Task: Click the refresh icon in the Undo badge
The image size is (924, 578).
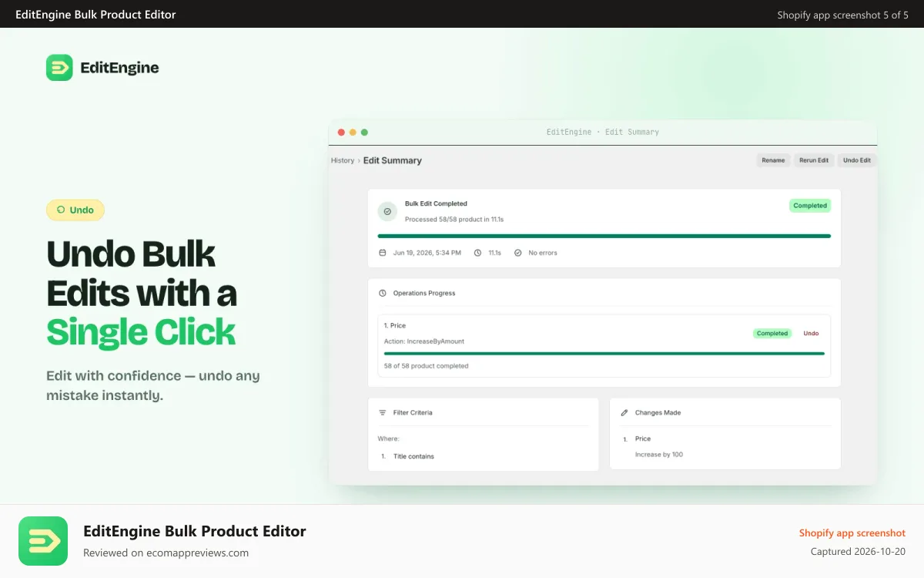Action: click(x=61, y=210)
